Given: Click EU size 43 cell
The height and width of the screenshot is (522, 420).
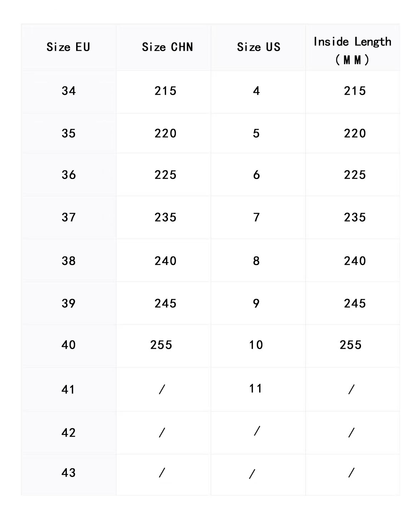Looking at the screenshot, I should (x=69, y=473).
